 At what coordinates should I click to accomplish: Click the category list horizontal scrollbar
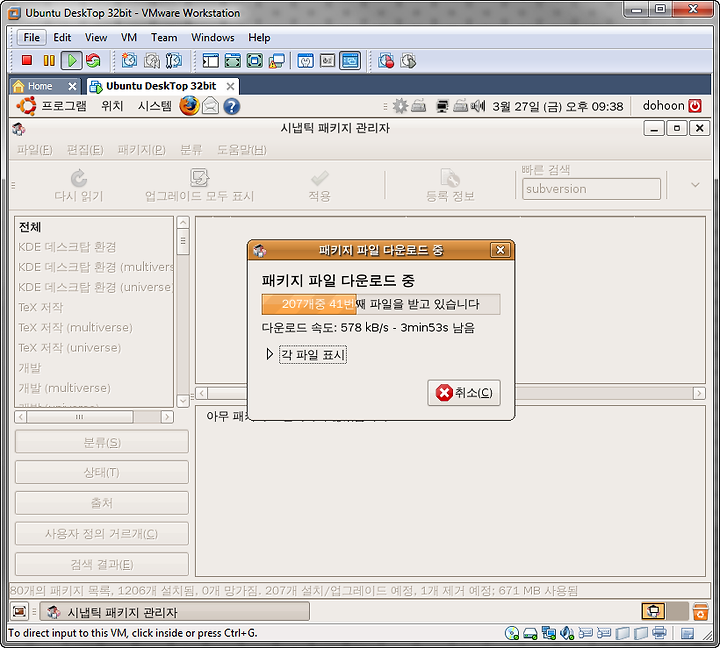pyautogui.click(x=94, y=417)
